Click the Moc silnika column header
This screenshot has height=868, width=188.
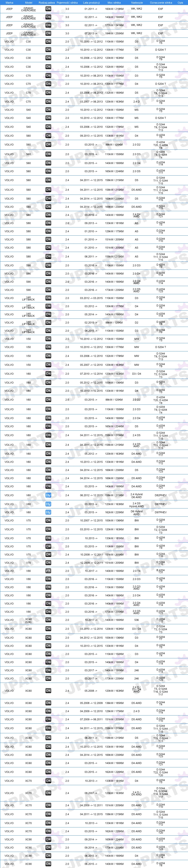click(114, 3)
